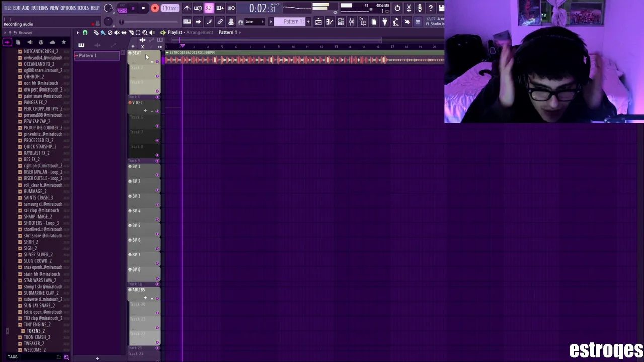Select the playlist Delete tool

[x=110, y=32]
